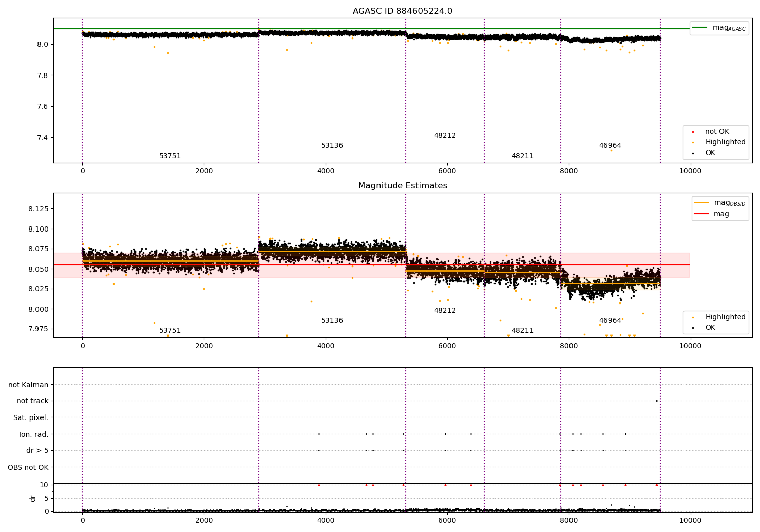The image size is (760, 532).
Task: Click obsid label 53136 in the top plot
Action: click(x=332, y=146)
